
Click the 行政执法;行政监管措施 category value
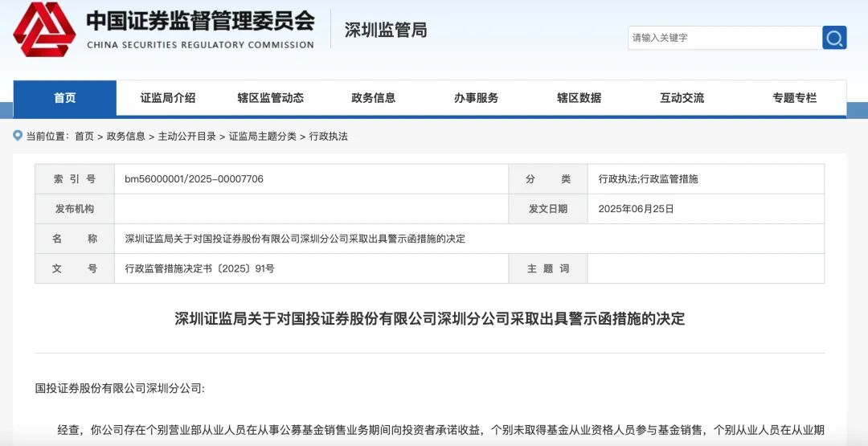click(x=649, y=178)
